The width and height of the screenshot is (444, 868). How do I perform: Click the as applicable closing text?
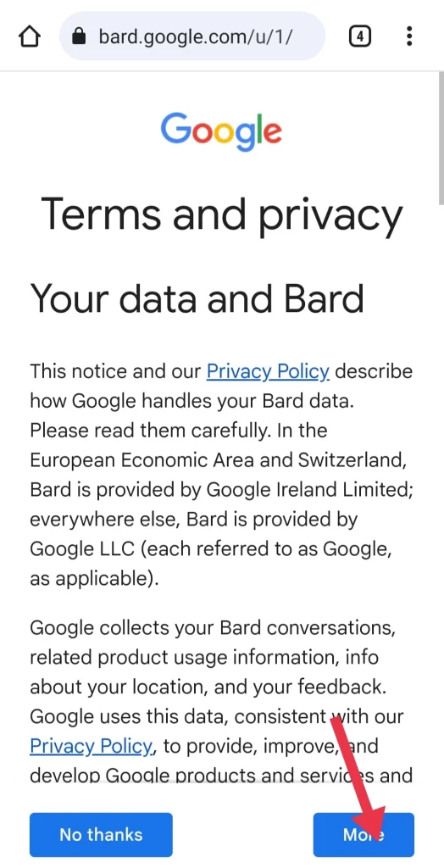pos(95,579)
